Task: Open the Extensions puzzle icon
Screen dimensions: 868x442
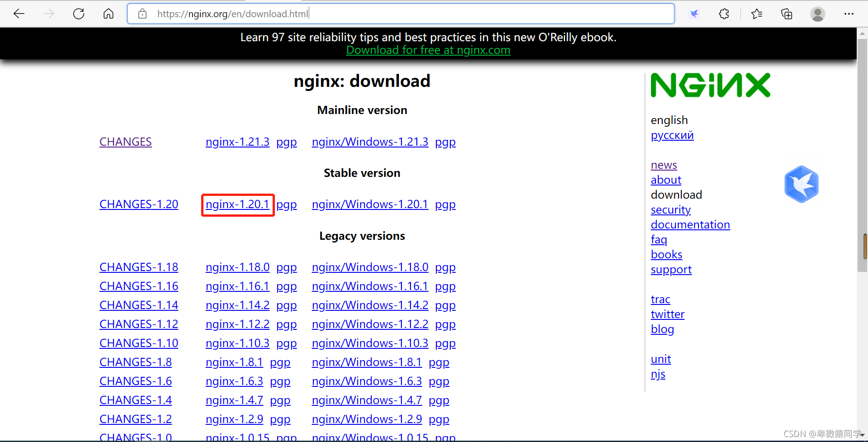Action: click(x=724, y=14)
